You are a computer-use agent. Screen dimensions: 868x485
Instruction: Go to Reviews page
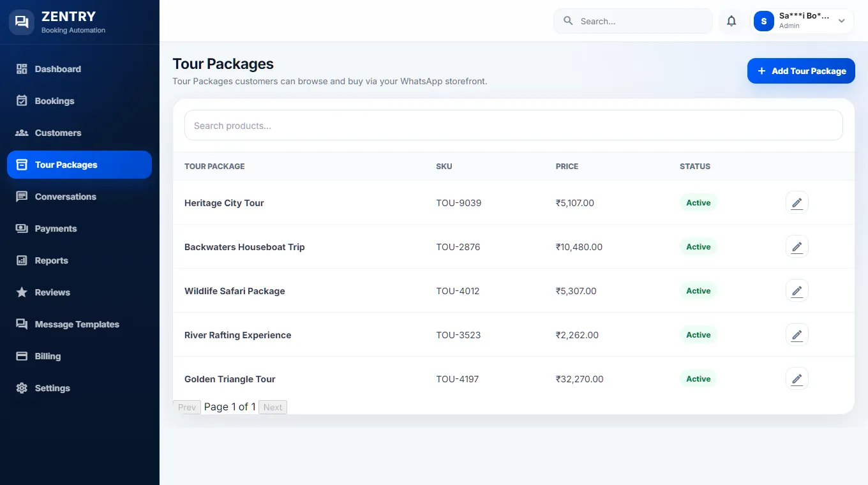pyautogui.click(x=79, y=292)
